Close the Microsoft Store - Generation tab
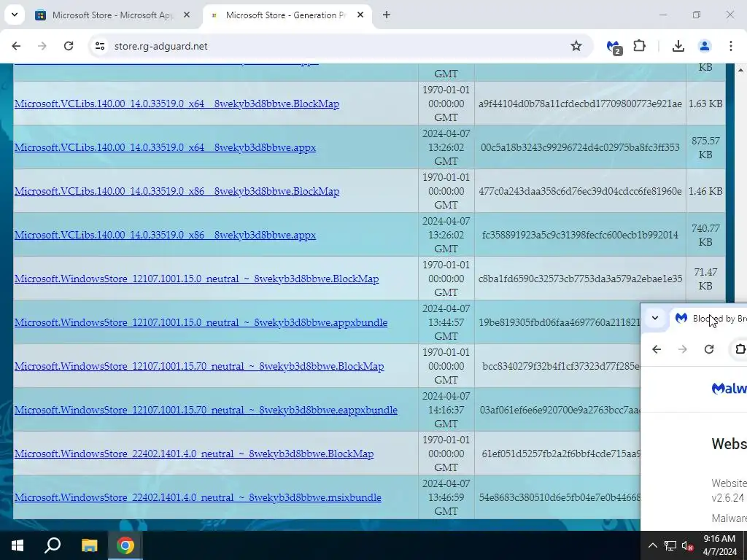747x560 pixels. coord(360,15)
